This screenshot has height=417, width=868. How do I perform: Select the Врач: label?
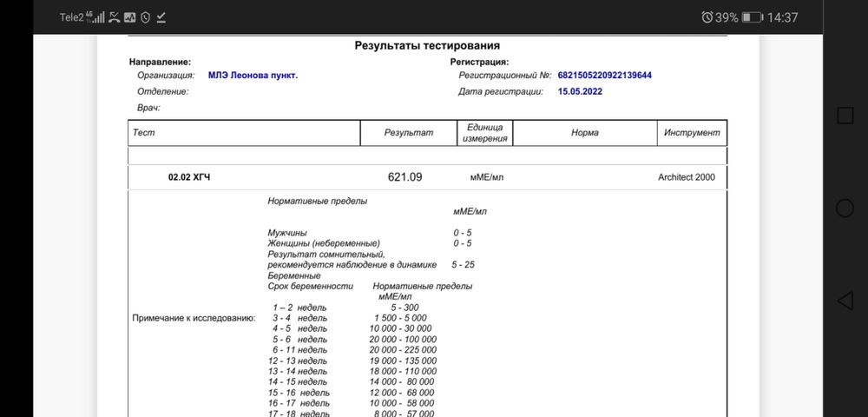coord(148,108)
